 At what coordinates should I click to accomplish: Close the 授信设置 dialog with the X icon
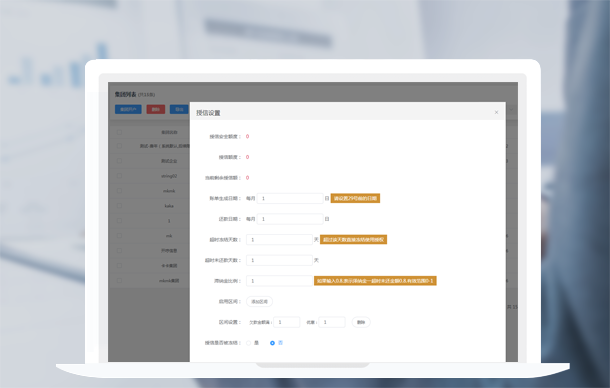[496, 112]
